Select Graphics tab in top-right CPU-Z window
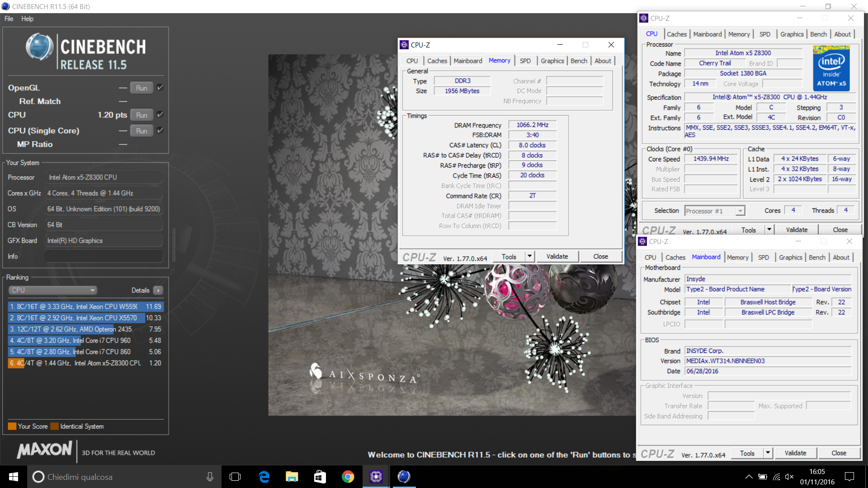The height and width of the screenshot is (488, 868). pyautogui.click(x=792, y=34)
